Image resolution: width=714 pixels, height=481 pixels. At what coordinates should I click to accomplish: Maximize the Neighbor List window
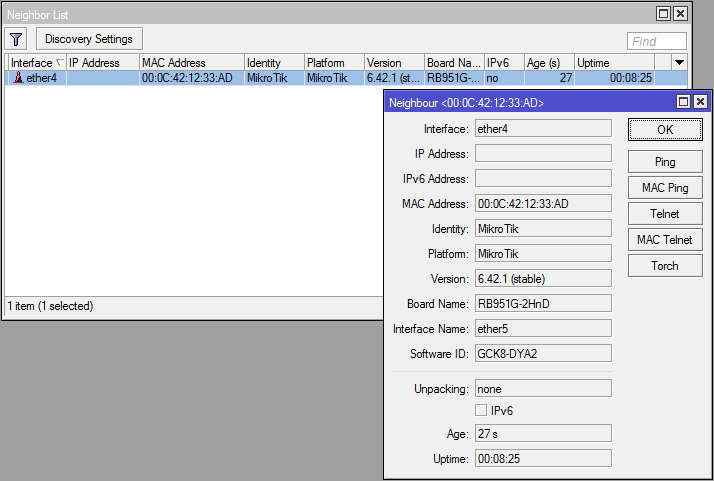click(x=663, y=14)
